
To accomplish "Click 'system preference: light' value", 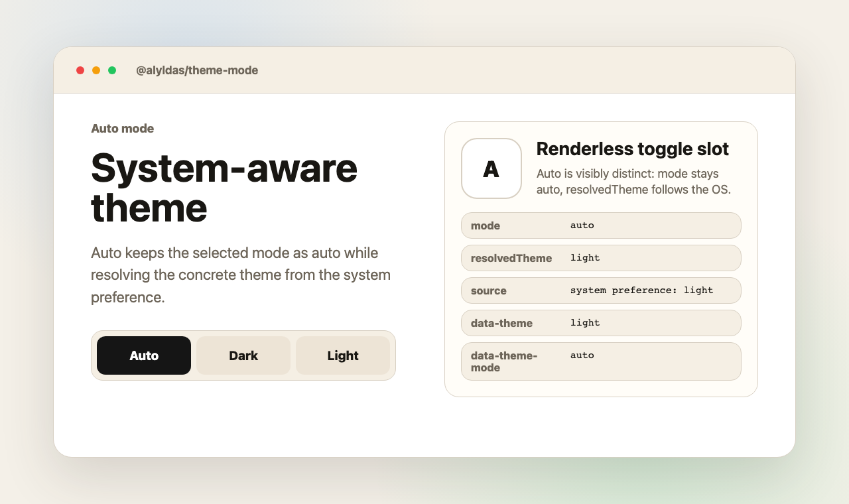I will pos(642,290).
